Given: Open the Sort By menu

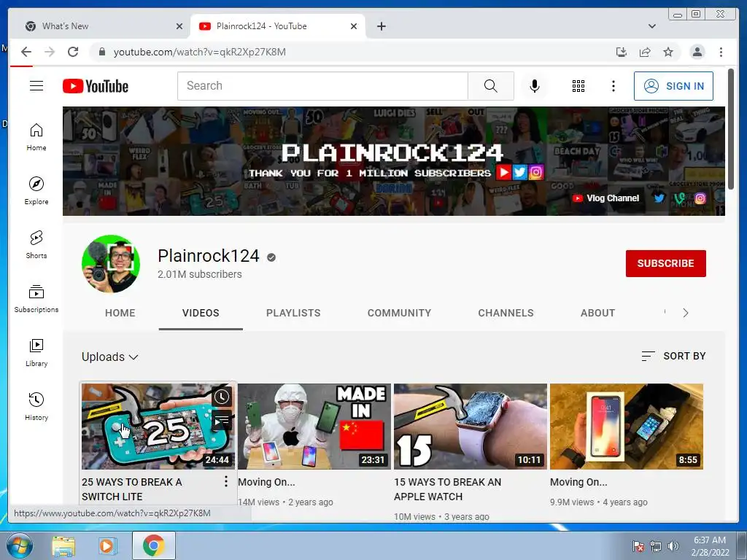Looking at the screenshot, I should pyautogui.click(x=673, y=356).
